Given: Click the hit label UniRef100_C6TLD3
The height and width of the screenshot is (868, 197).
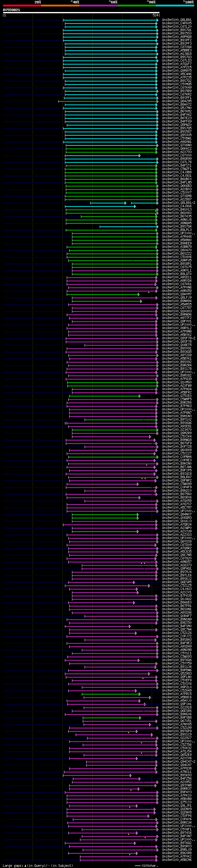Looking at the screenshot, I should (x=176, y=61).
